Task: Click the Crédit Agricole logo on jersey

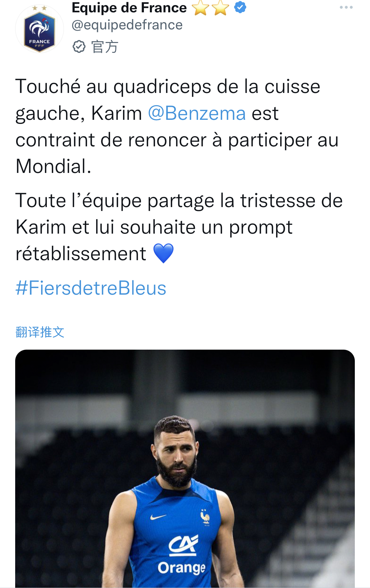Action: (x=183, y=545)
